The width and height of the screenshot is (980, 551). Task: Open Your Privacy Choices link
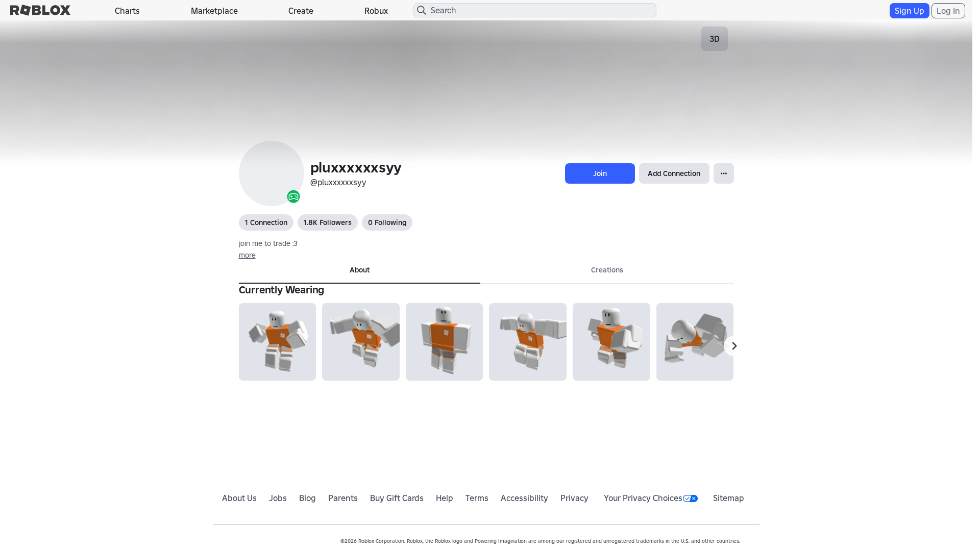click(x=651, y=498)
